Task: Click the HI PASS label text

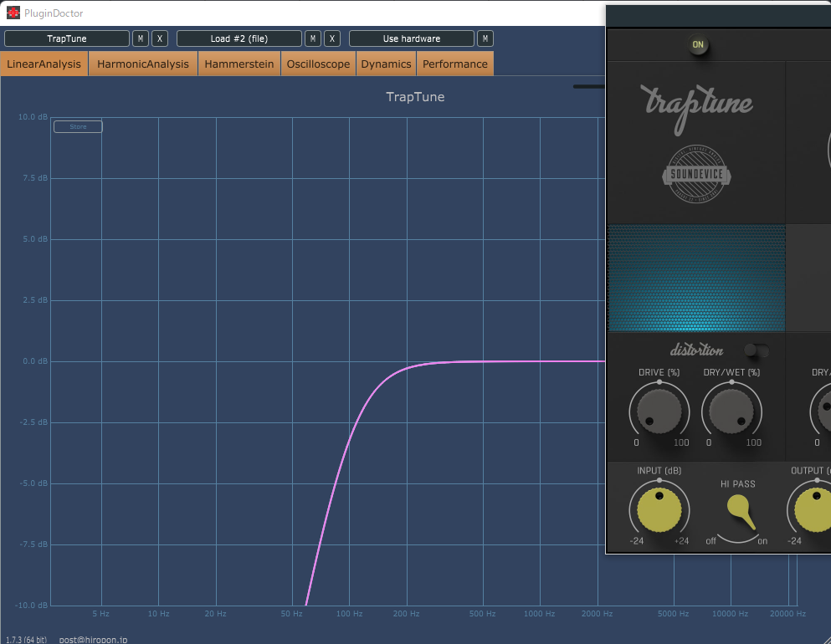Action: tap(738, 484)
